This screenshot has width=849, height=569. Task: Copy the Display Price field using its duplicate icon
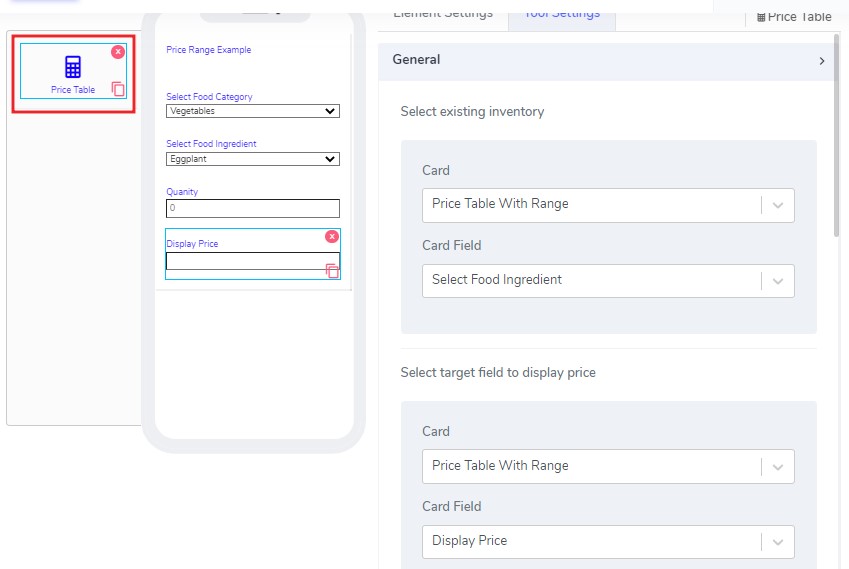click(x=332, y=271)
